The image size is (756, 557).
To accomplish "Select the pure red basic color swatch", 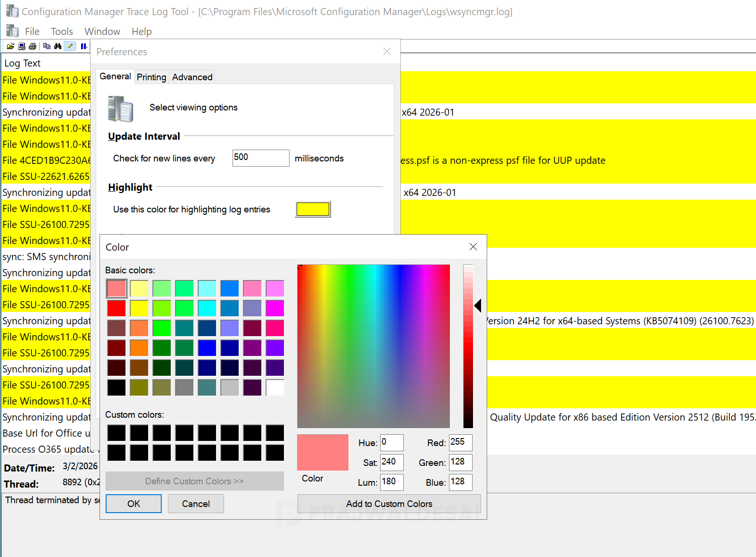I will click(116, 308).
